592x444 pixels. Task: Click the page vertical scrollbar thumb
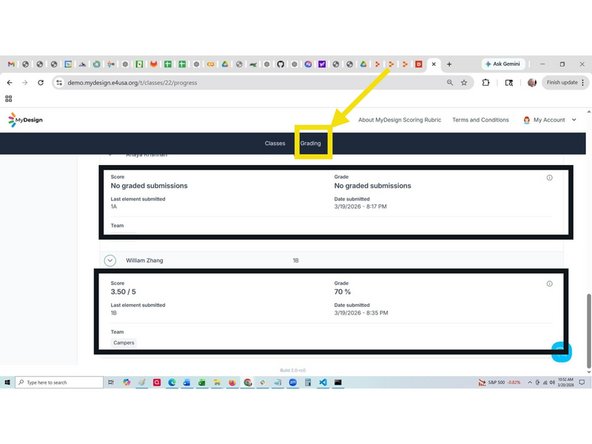(x=589, y=330)
